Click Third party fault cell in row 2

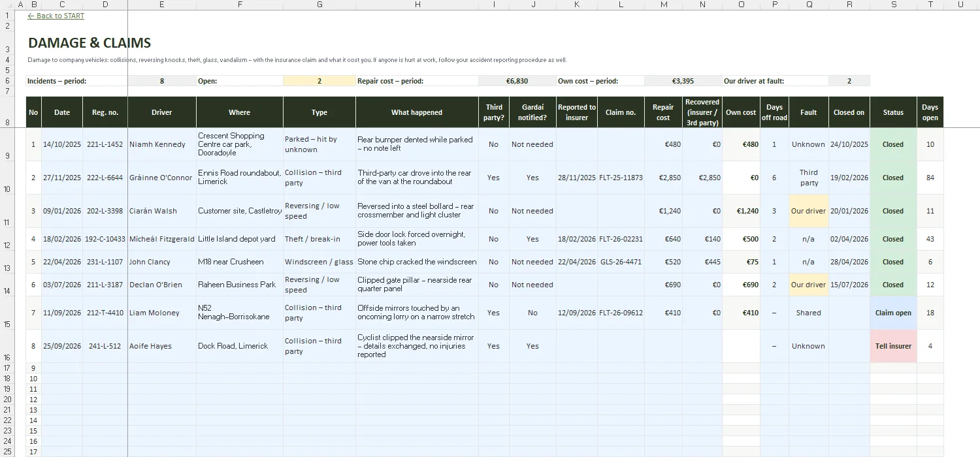point(808,178)
